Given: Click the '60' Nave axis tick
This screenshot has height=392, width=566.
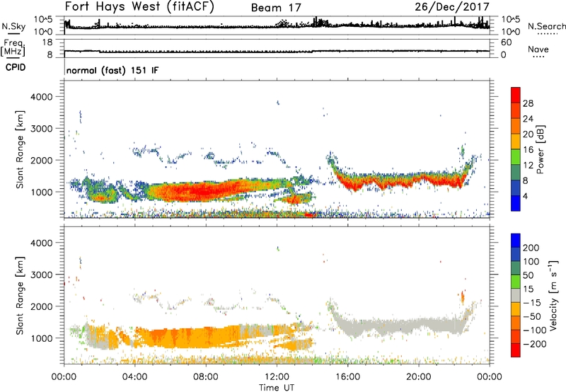Looking at the screenshot, I should [506, 42].
